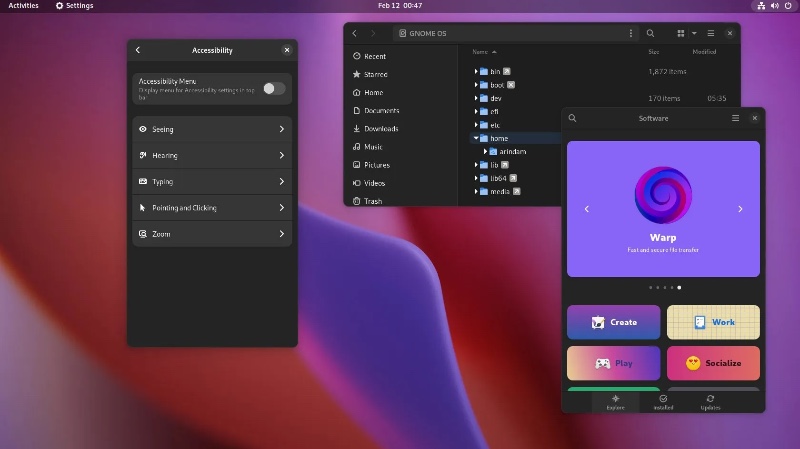Open the Create category
The height and width of the screenshot is (449, 800).
(613, 322)
